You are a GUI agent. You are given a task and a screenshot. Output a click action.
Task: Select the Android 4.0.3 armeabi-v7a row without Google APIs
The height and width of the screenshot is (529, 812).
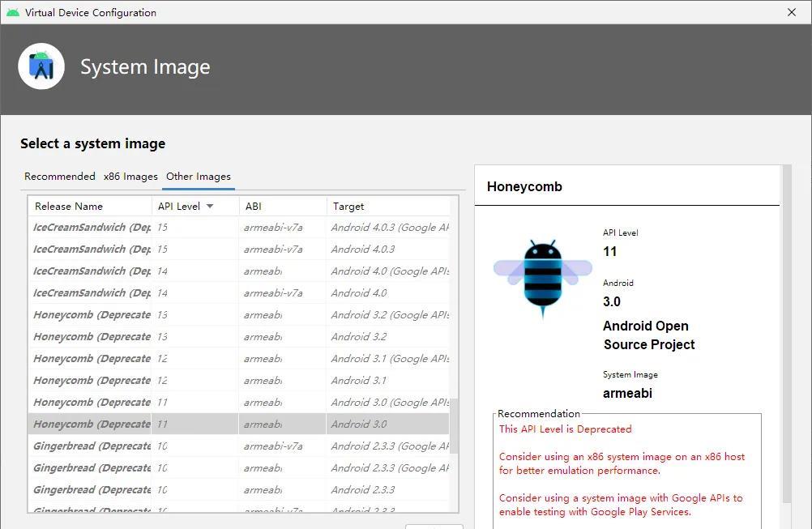click(x=239, y=249)
